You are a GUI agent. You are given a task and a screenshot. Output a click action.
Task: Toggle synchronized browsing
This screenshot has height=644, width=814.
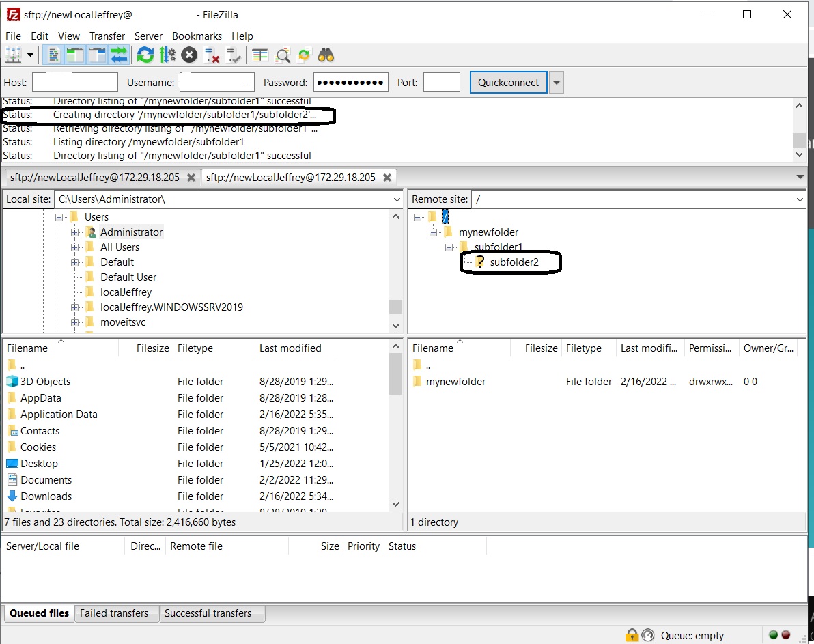tap(304, 55)
